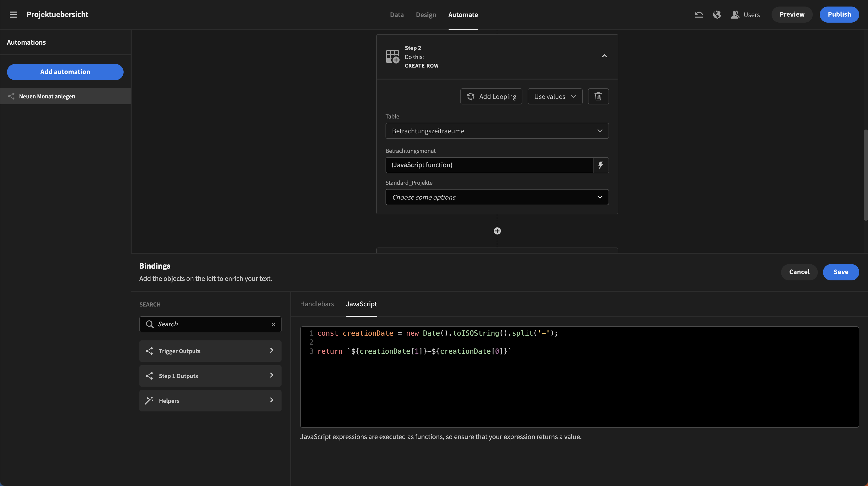Screen dimensions: 868x486
Task: Clear the bindings search with the X icon
Action: coord(273,324)
